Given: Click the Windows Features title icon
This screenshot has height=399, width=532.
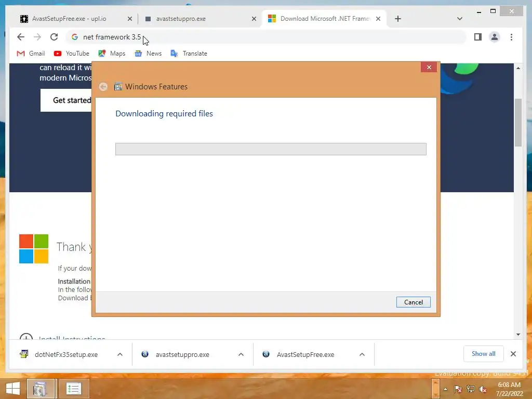Looking at the screenshot, I should click(x=118, y=87).
